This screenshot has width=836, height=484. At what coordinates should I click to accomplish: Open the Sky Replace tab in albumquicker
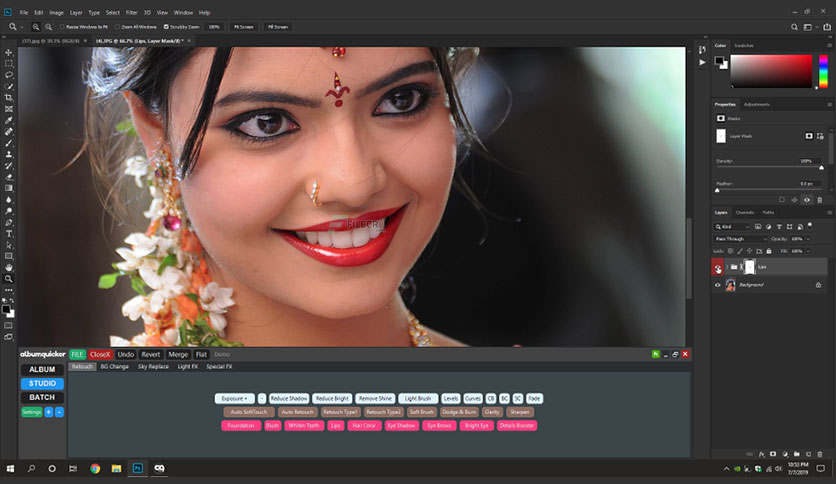click(x=153, y=367)
